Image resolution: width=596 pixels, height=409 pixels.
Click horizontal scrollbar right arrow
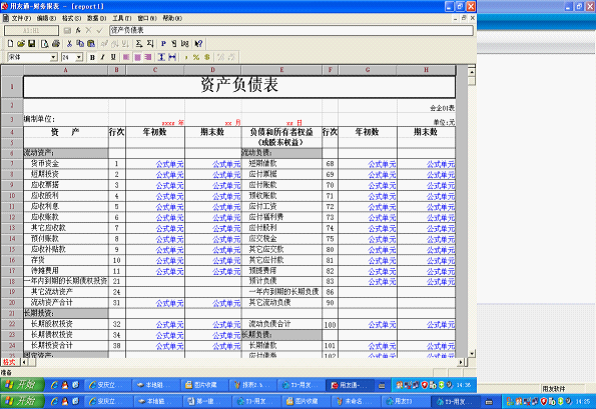(x=461, y=362)
